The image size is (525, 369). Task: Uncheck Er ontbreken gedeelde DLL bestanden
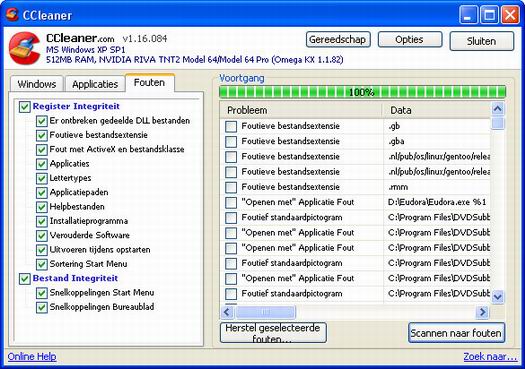point(41,121)
